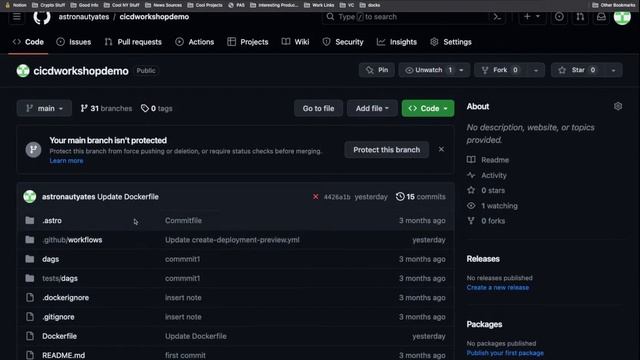
Task: Click Create a new release link
Action: pos(498,287)
